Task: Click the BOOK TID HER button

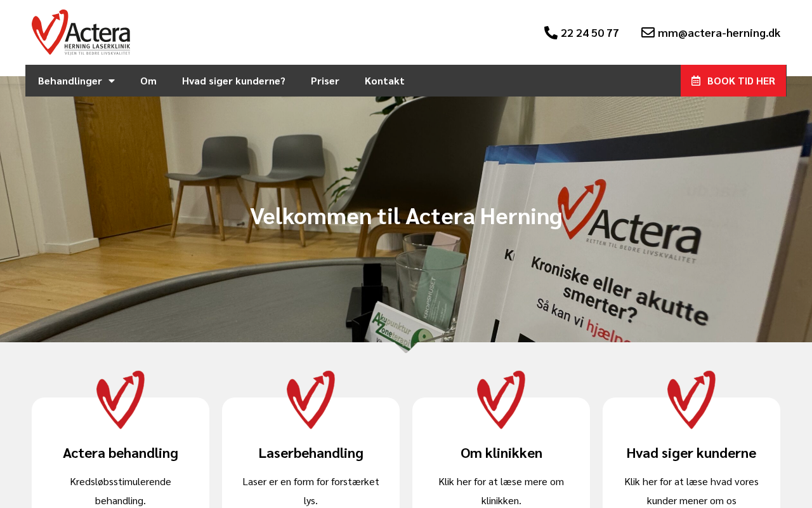Action: point(733,81)
